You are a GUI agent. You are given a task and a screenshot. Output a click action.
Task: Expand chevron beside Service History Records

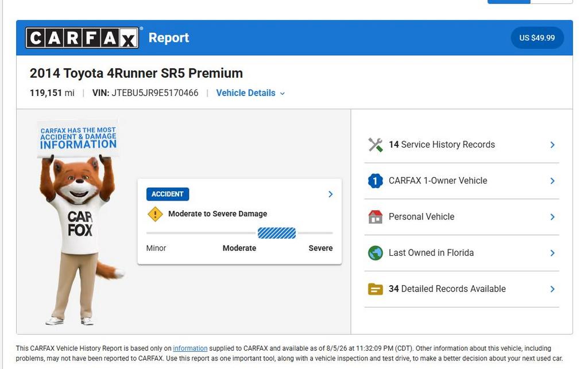[x=552, y=145]
